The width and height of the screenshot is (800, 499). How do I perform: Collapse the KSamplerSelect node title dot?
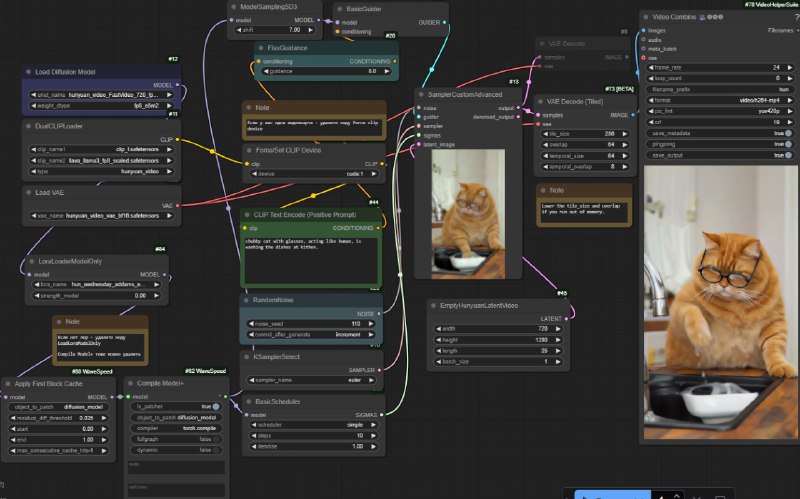[x=247, y=357]
